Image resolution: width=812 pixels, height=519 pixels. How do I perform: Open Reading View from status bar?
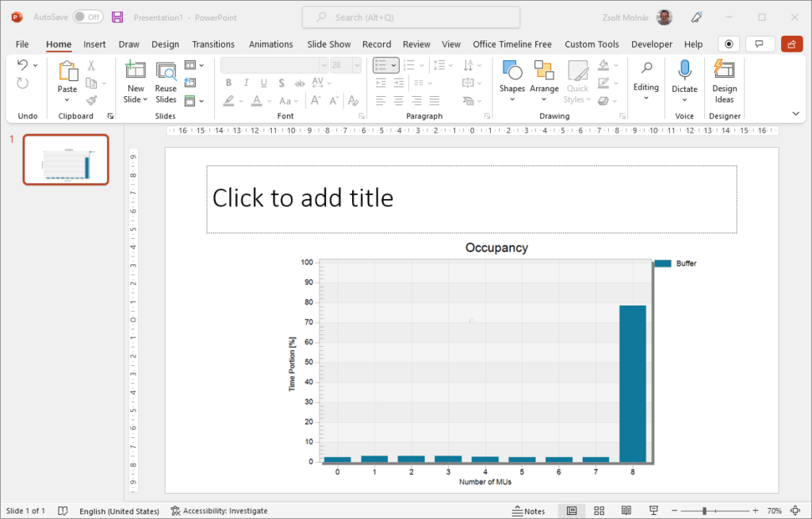pyautogui.click(x=626, y=510)
